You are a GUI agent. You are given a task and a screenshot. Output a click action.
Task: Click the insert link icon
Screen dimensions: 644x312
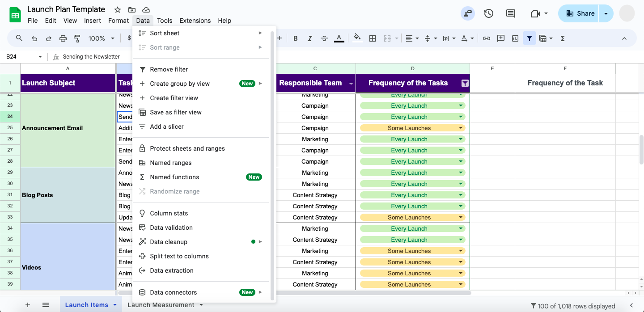coord(487,38)
